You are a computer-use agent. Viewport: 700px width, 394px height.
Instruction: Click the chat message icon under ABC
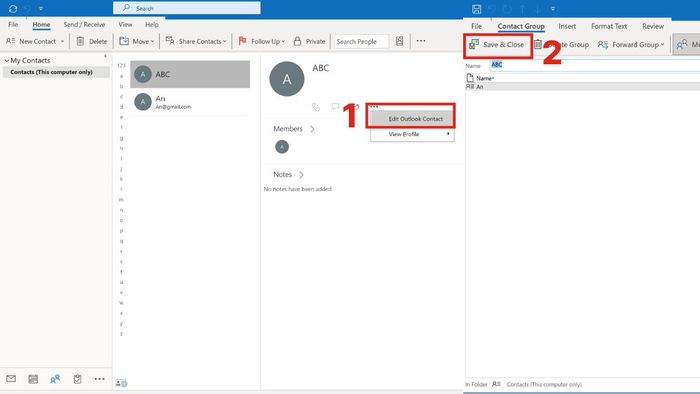(335, 106)
